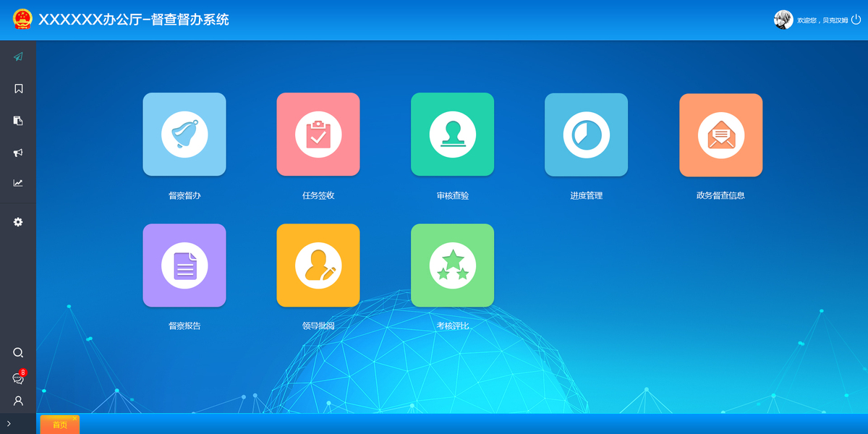The height and width of the screenshot is (434, 868).
Task: Open the 领导批阅 person-edit tile
Action: 318,265
